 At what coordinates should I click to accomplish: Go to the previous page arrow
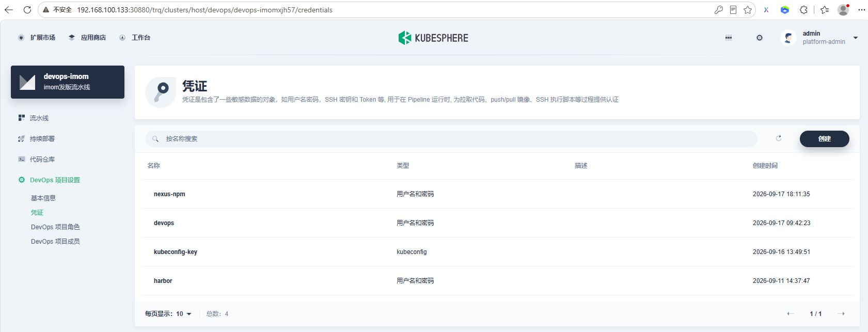791,314
